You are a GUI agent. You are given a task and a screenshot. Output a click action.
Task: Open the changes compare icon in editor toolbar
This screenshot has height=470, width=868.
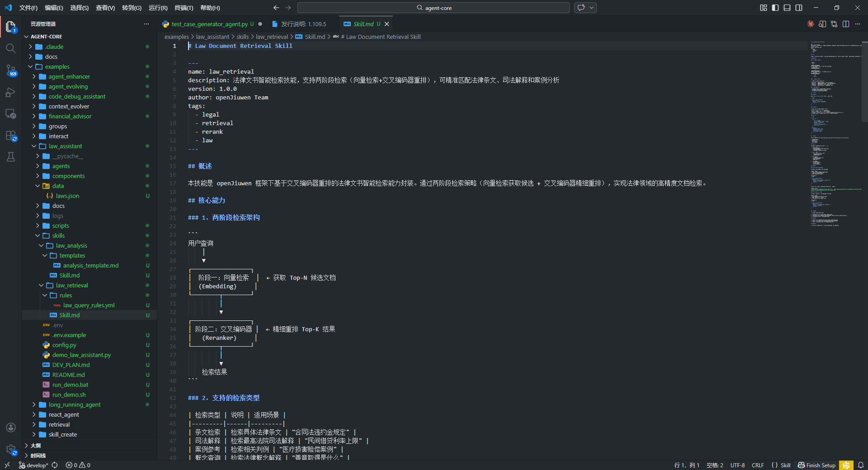pos(834,24)
